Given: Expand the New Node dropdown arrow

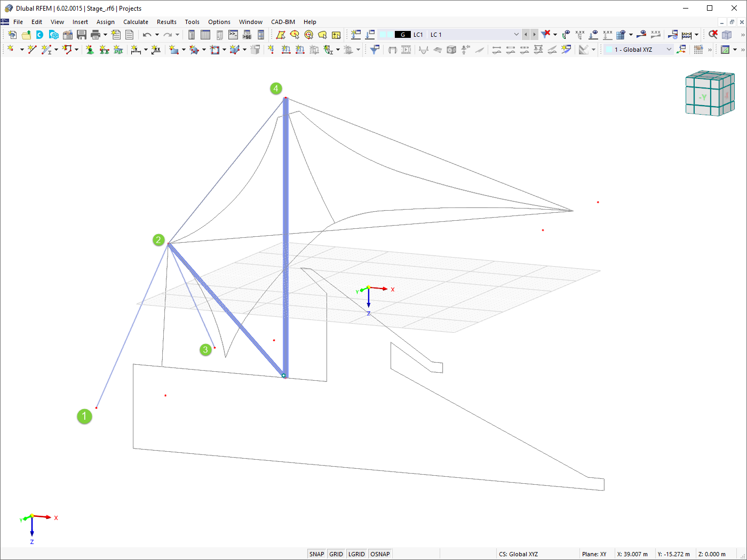Looking at the screenshot, I should click(x=21, y=50).
